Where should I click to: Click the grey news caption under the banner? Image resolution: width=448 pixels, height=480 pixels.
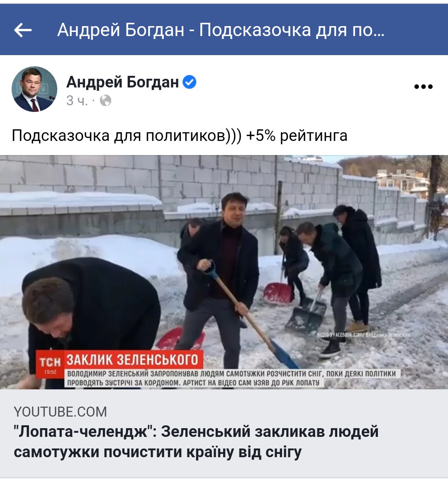coord(231,378)
